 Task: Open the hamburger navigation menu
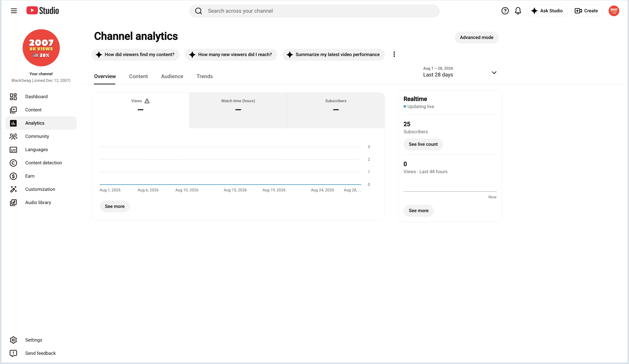click(x=14, y=11)
